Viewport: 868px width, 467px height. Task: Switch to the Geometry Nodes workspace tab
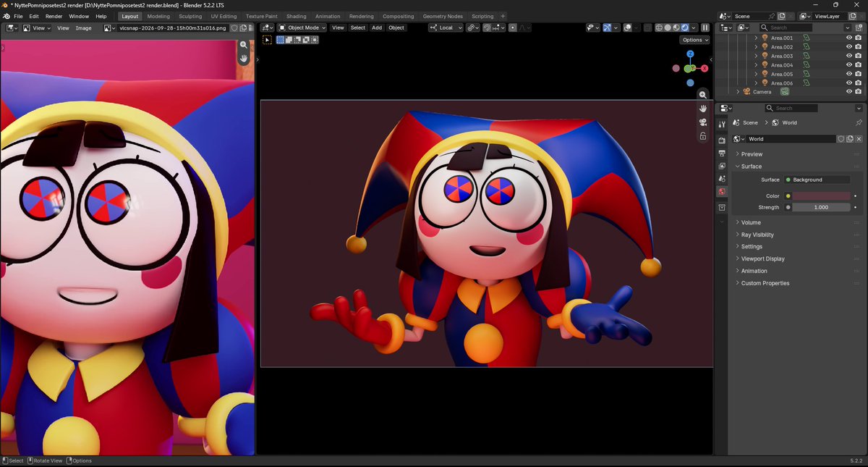coord(443,16)
